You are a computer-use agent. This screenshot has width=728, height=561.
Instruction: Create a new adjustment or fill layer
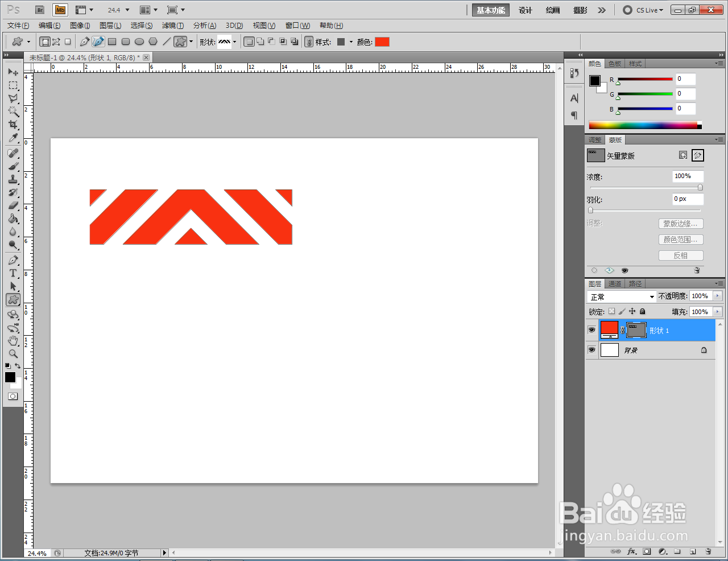pos(662,551)
